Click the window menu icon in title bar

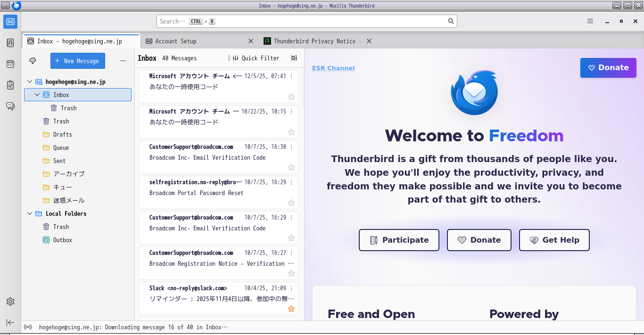tap(6, 6)
